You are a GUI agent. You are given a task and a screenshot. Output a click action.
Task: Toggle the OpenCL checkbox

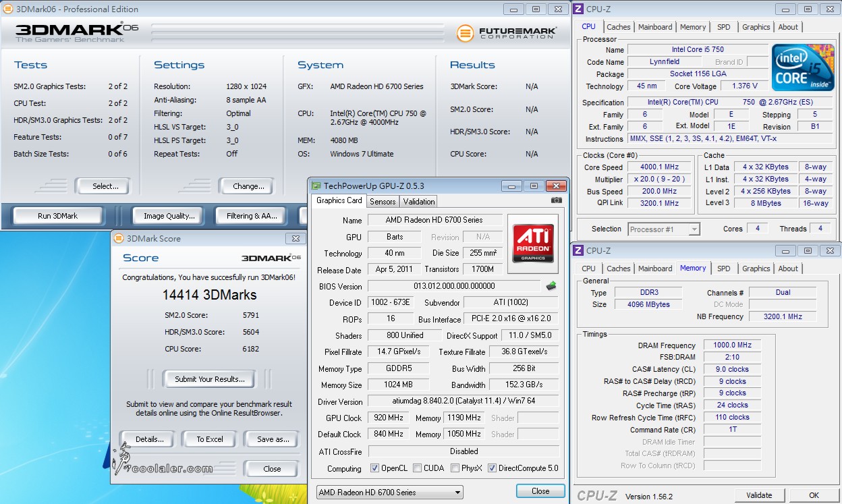[x=375, y=468]
